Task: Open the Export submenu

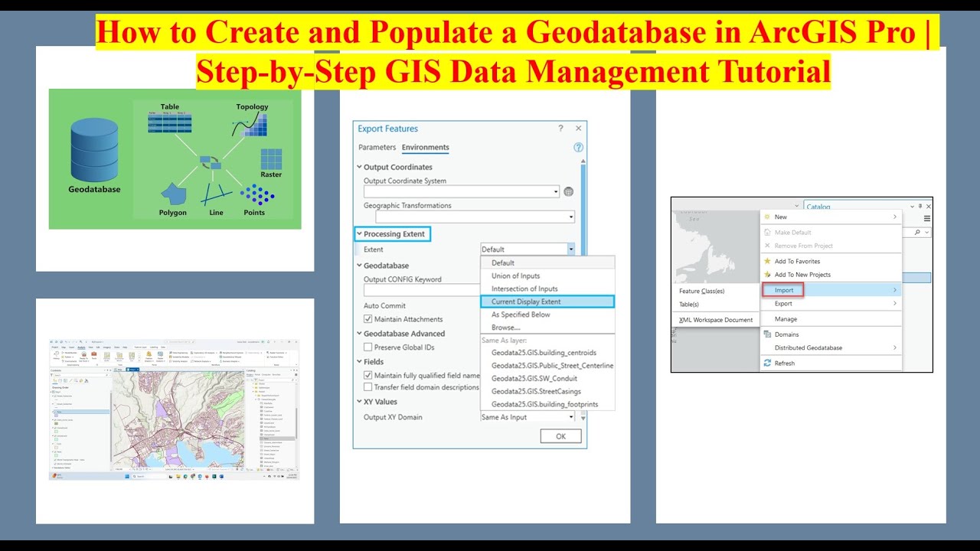Action: pos(831,304)
